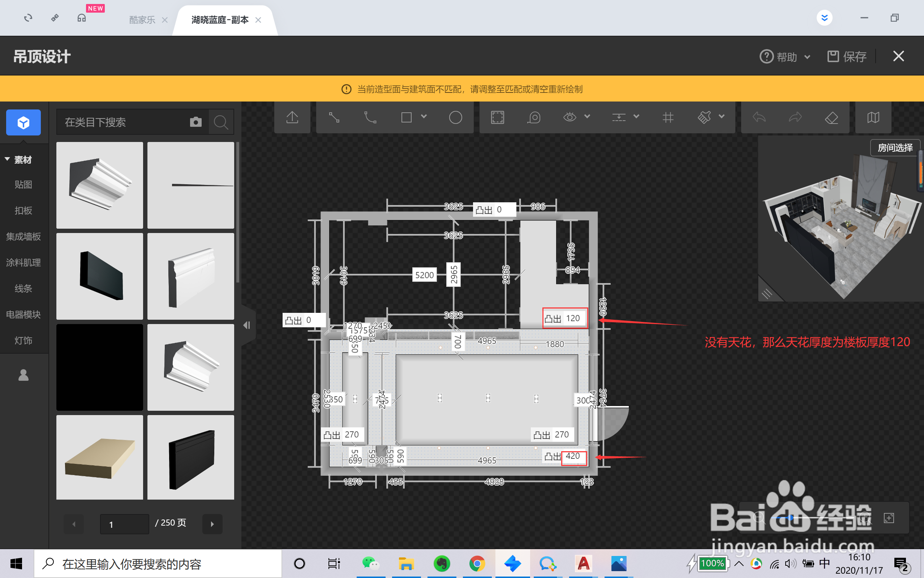Click the upload/export arrow toolbar icon

[x=292, y=117]
